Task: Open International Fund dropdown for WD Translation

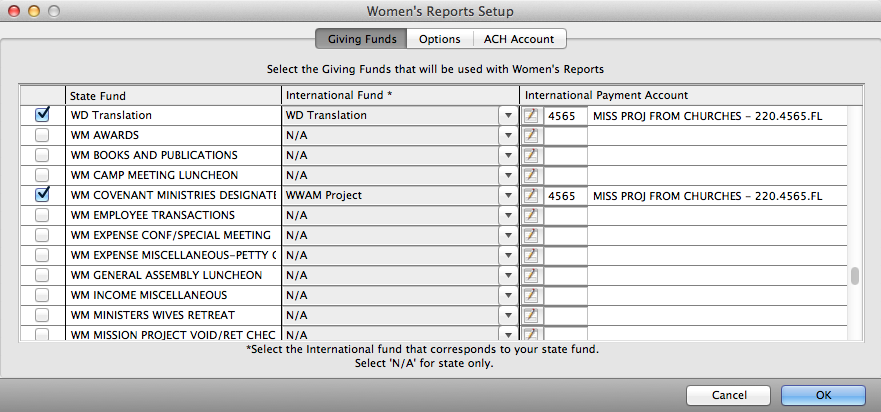Action: 507,116
